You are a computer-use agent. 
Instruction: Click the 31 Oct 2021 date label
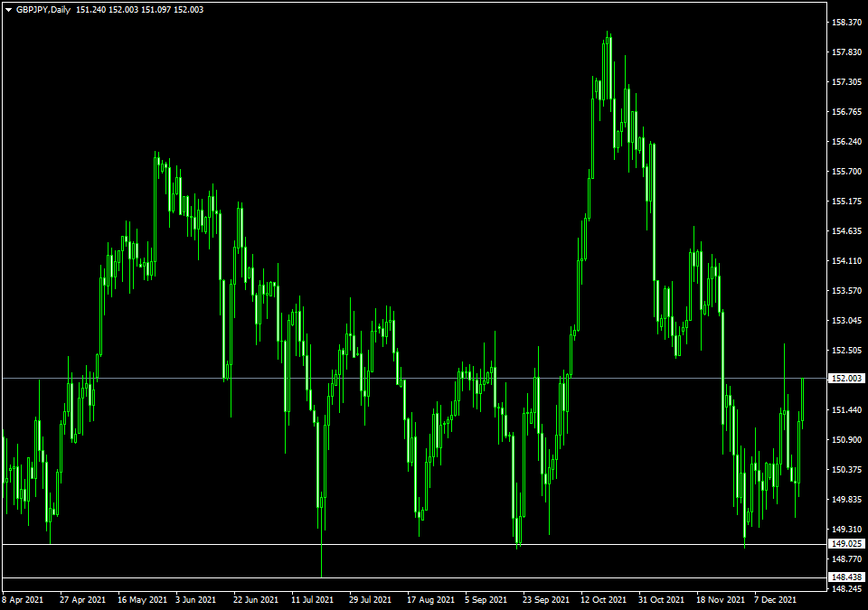(x=661, y=599)
